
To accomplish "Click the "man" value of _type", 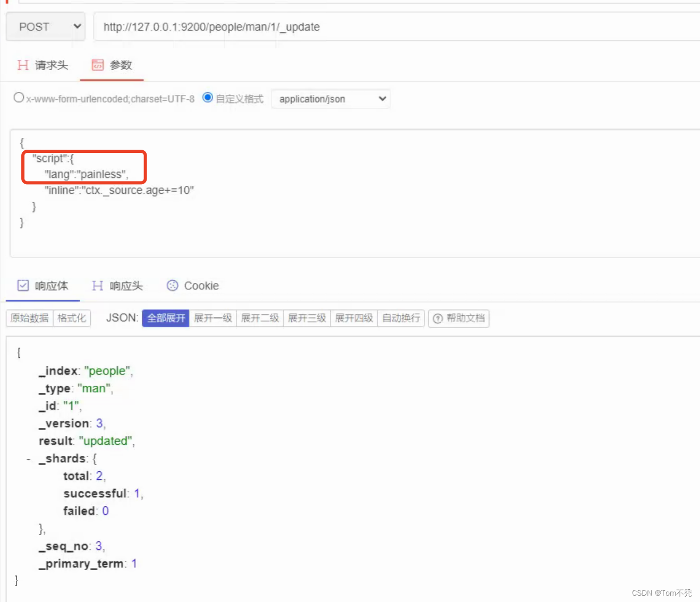I will (x=95, y=388).
